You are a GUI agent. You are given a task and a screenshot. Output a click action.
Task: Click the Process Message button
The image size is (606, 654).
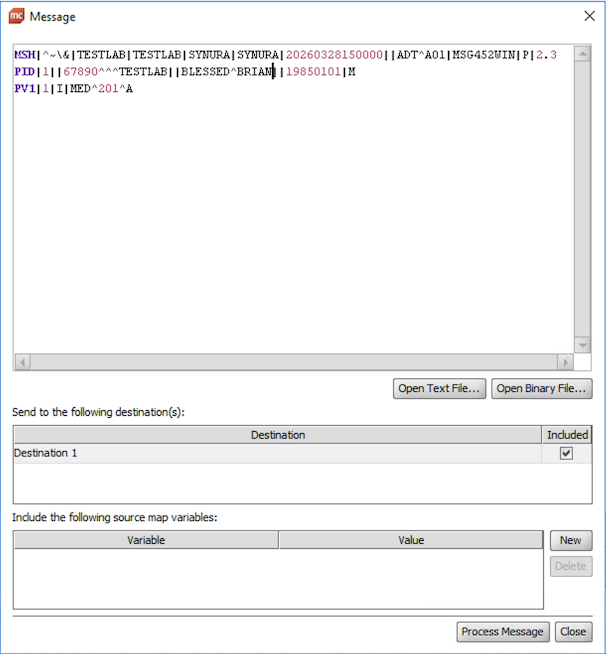click(x=503, y=631)
